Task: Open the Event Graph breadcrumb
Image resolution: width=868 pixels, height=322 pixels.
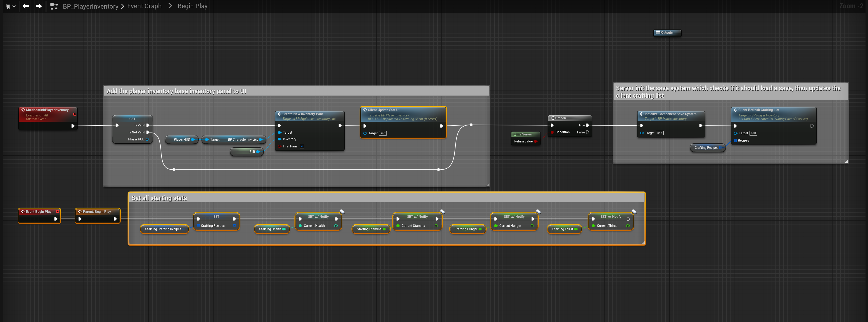Action: 144,6
